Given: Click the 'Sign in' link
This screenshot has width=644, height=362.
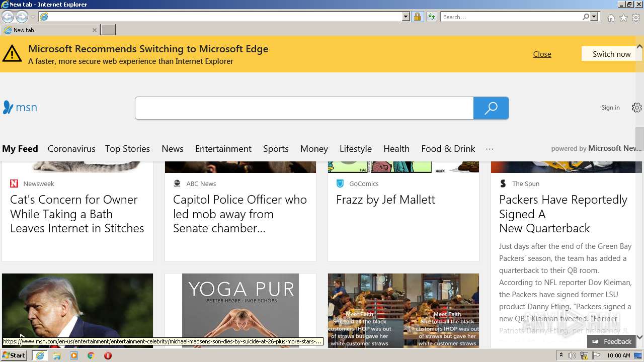Looking at the screenshot, I should click(610, 108).
